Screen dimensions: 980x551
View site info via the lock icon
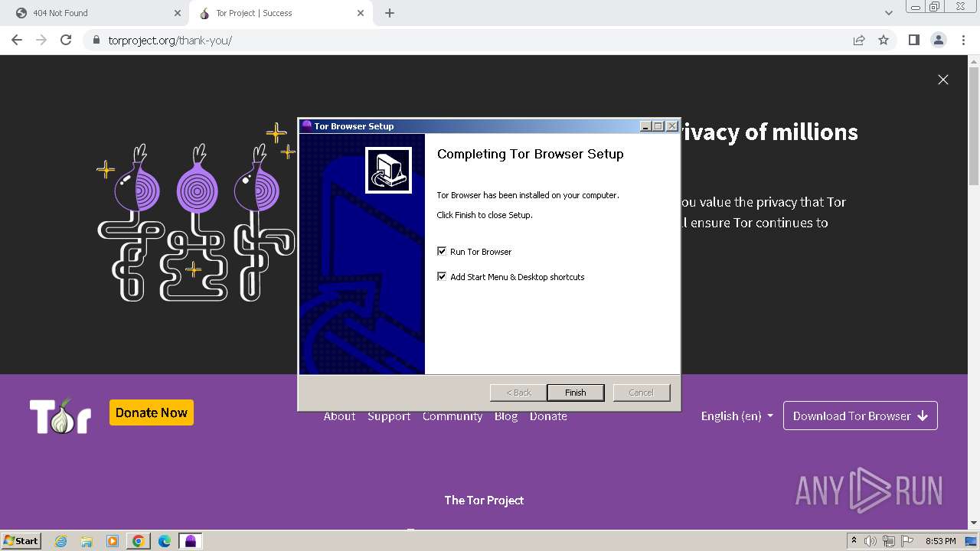[x=96, y=40]
